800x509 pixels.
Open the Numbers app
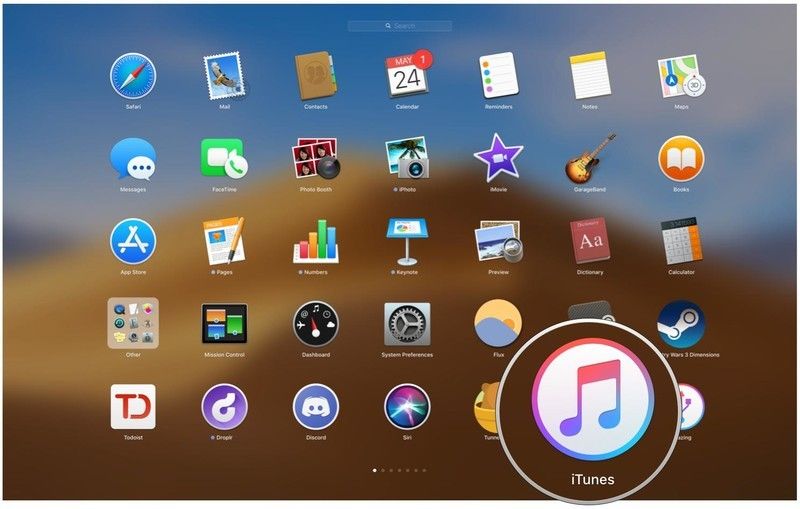315,242
